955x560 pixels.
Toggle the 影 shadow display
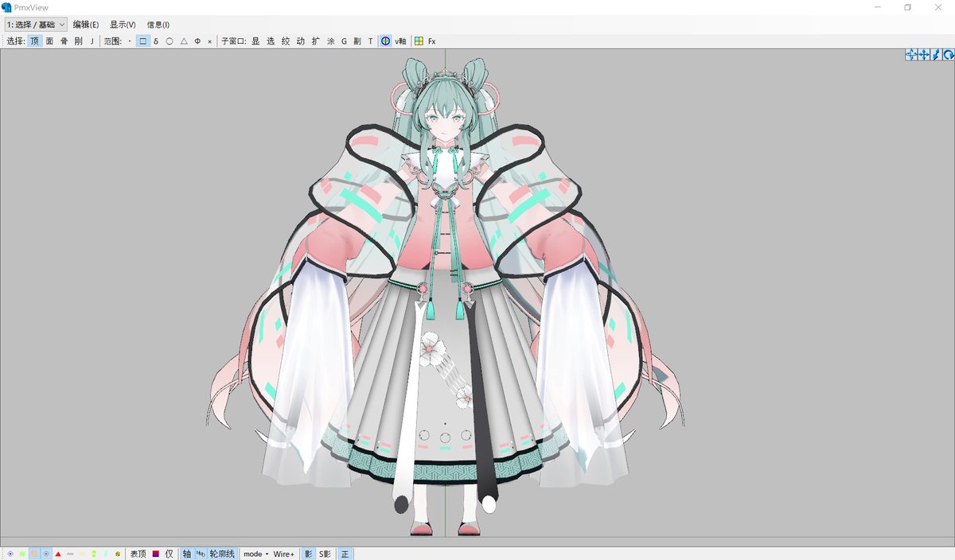309,554
